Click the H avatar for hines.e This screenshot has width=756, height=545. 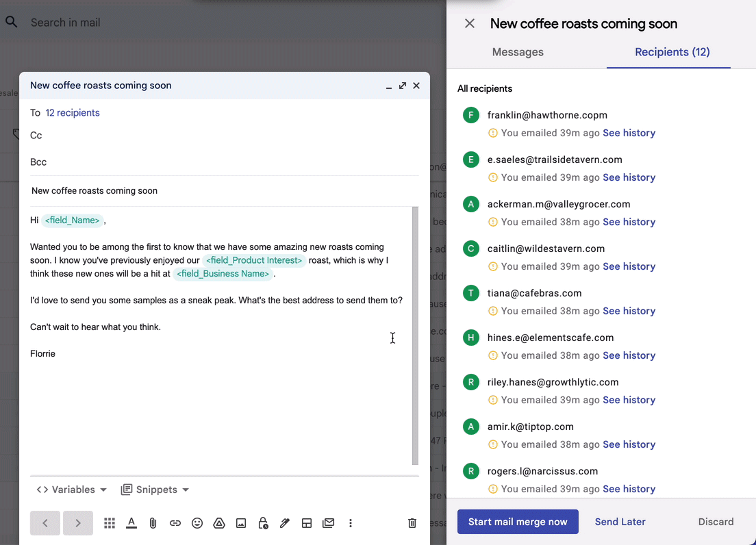click(471, 338)
